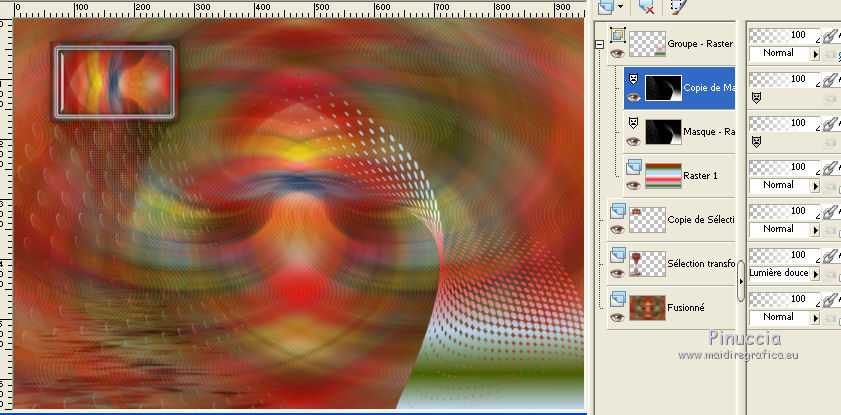Click link toggle icon of Copie de Sélection
841x415 pixels.
[x=831, y=211]
